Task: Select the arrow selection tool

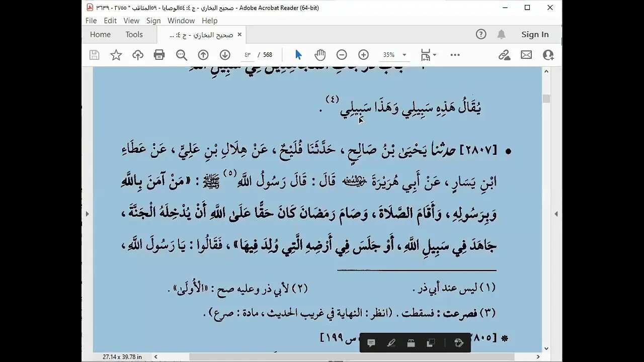Action: pos(298,55)
